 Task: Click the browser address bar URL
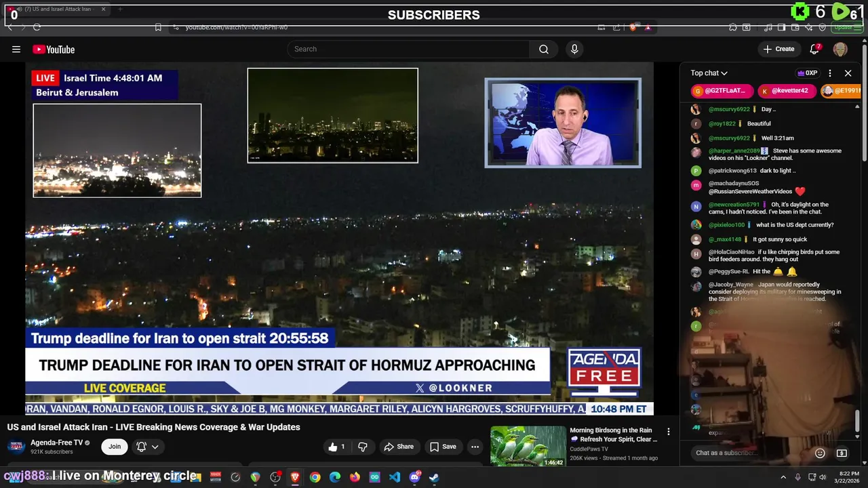coord(237,27)
